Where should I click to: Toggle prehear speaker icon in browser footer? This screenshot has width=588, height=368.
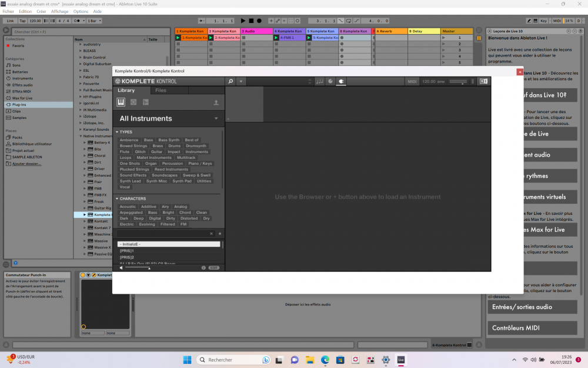121,268
